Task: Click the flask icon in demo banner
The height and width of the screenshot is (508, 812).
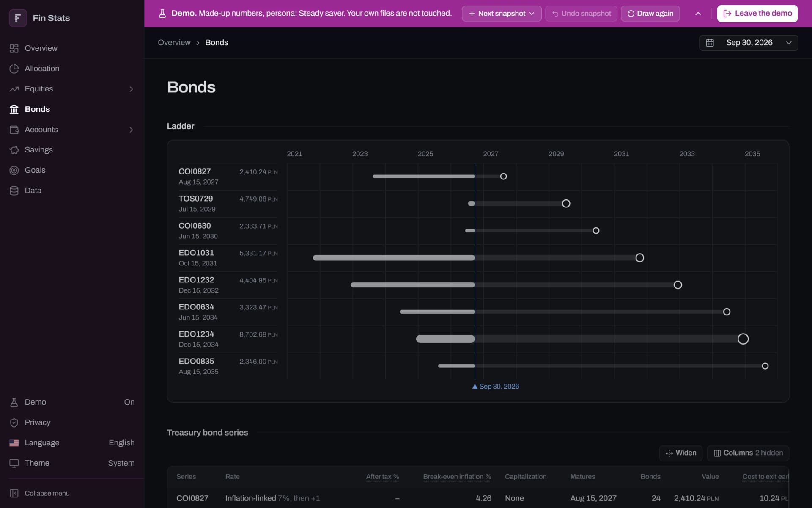Action: click(x=162, y=14)
